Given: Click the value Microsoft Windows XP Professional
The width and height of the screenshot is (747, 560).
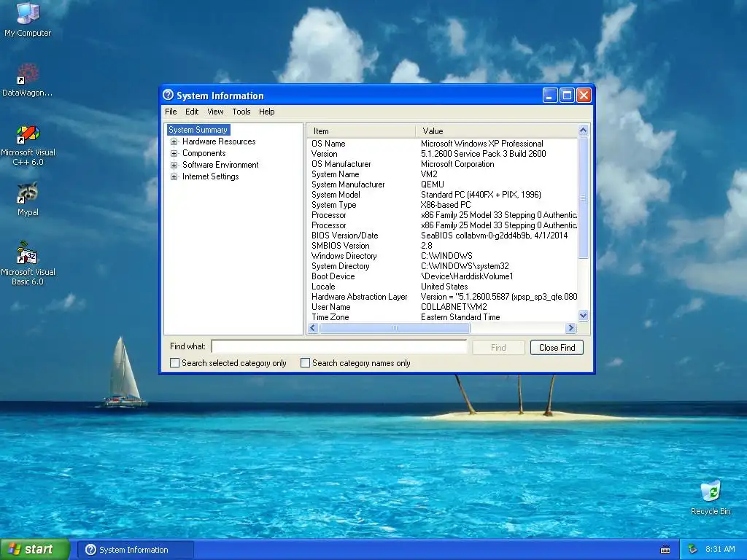Looking at the screenshot, I should (481, 144).
